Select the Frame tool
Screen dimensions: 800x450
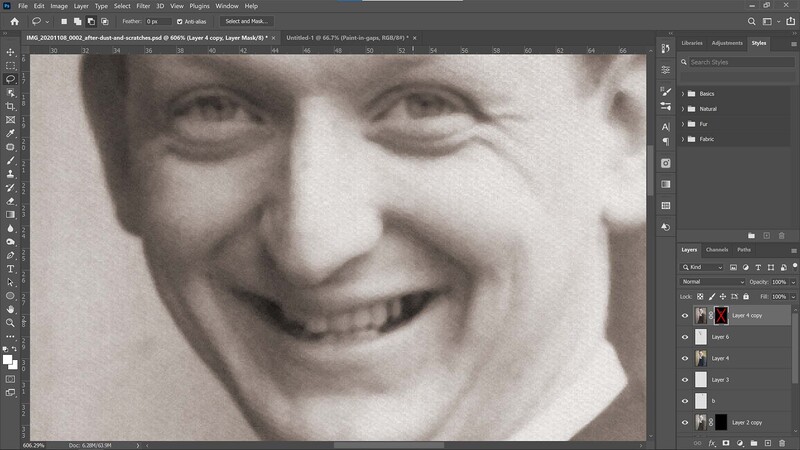tap(10, 120)
